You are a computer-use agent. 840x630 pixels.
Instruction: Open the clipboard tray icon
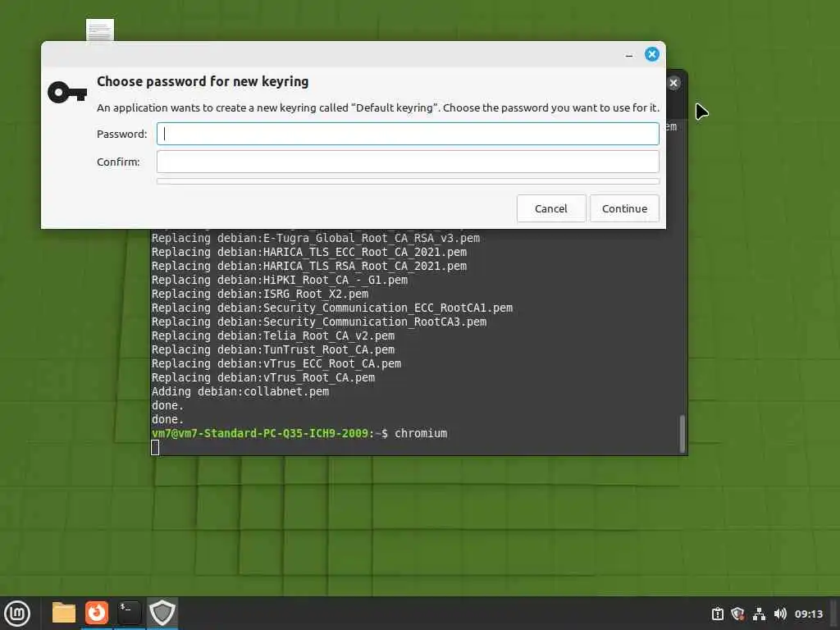(x=717, y=614)
